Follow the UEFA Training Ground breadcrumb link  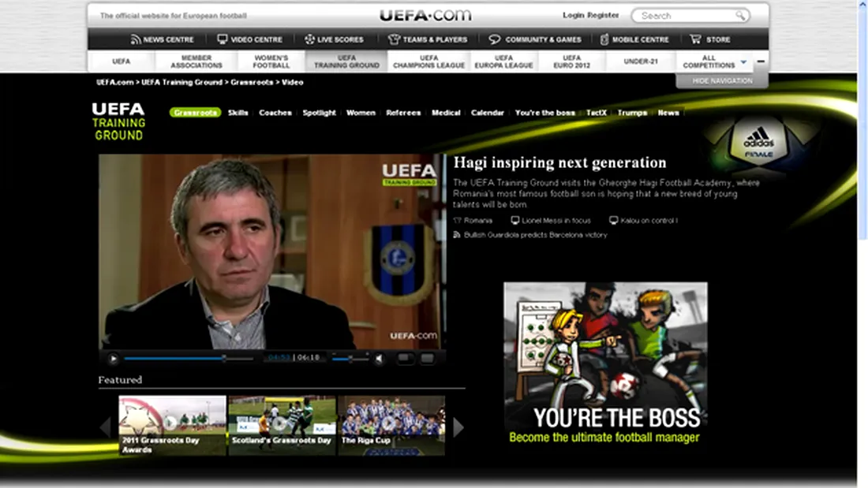point(181,82)
